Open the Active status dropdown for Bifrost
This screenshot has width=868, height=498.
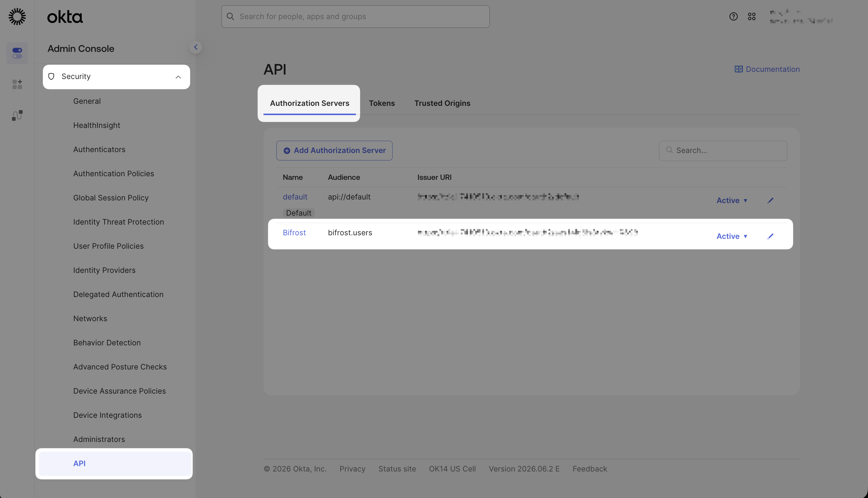732,236
